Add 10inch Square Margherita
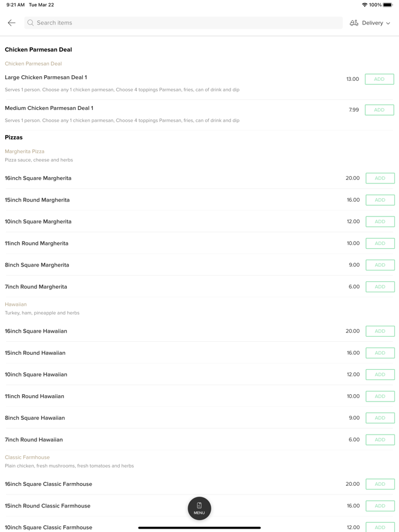Image resolution: width=399 pixels, height=532 pixels. [x=380, y=222]
